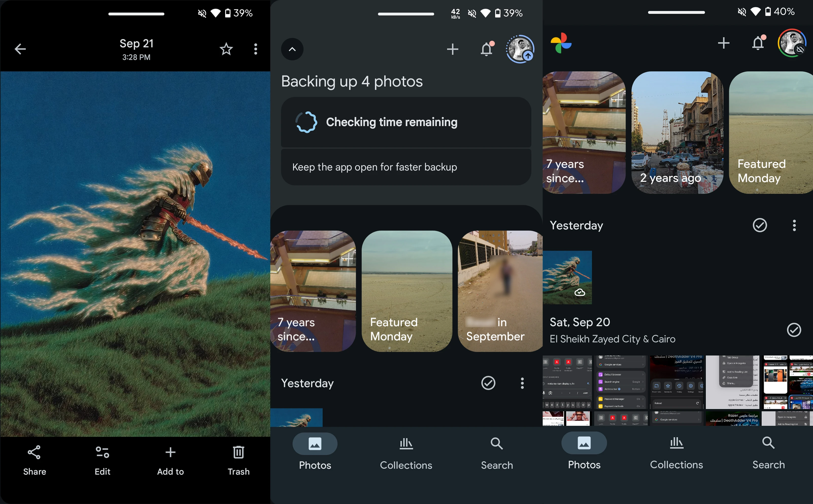The width and height of the screenshot is (813, 504).
Task: Open the 2 years ago memory card
Action: point(677,133)
